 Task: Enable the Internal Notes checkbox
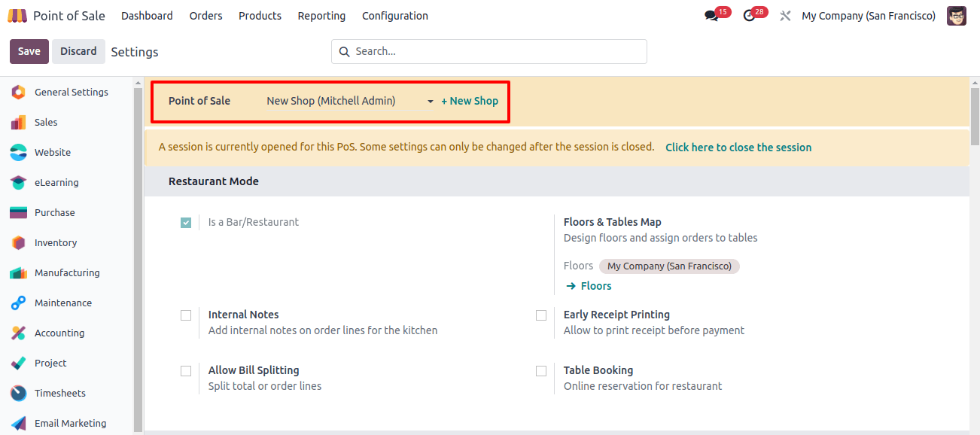186,315
